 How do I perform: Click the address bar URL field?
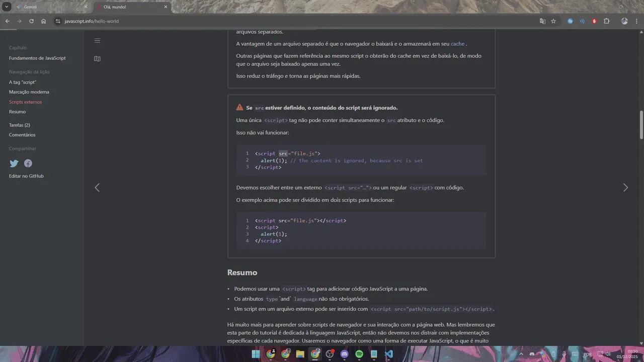tap(297, 21)
